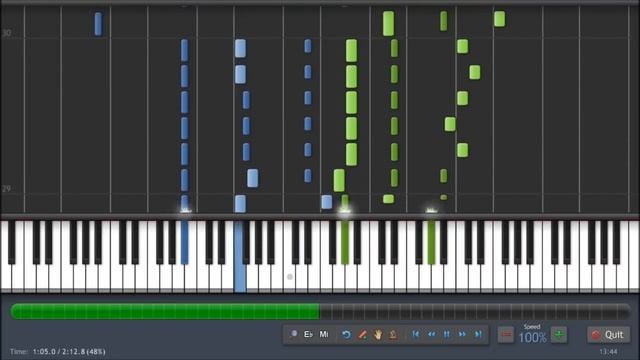This screenshot has width=640, height=360.
Task: Click measure number 29 marker
Action: pos(6,189)
